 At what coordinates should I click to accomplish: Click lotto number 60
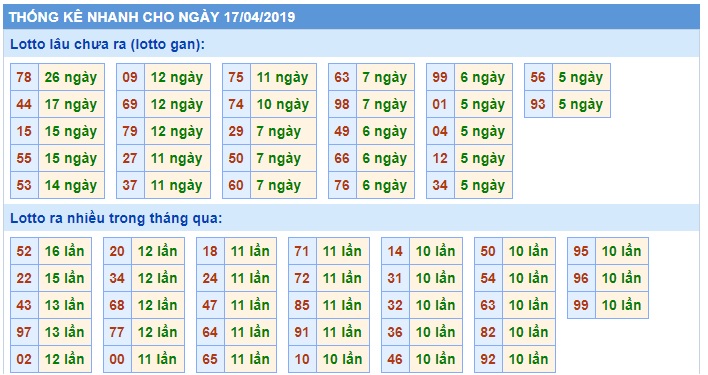pos(236,185)
